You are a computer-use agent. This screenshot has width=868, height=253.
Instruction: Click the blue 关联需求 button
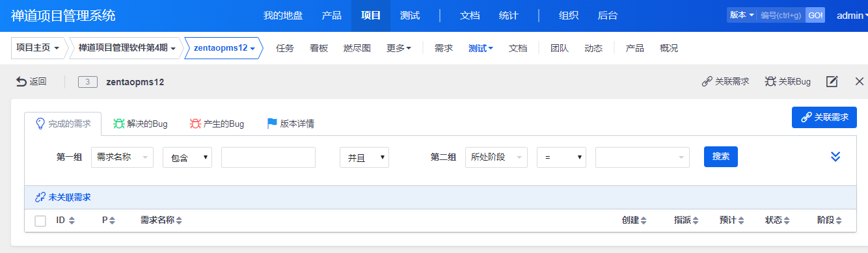[824, 117]
